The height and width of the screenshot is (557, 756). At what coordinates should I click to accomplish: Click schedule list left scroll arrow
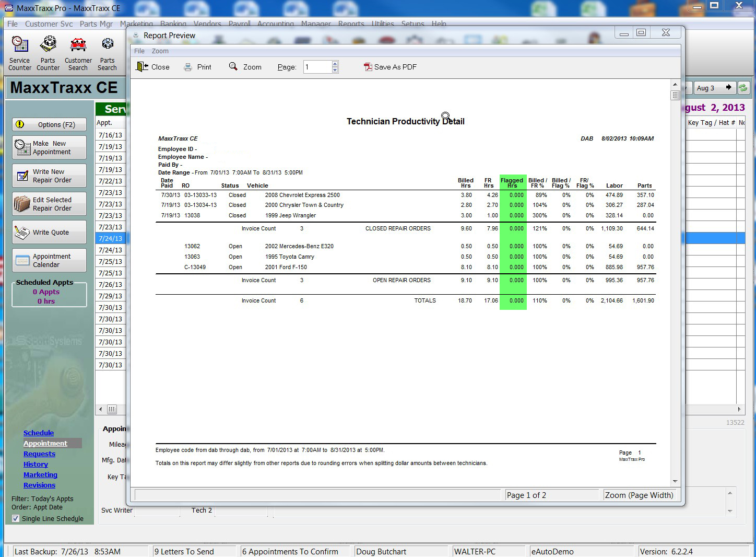(x=101, y=409)
